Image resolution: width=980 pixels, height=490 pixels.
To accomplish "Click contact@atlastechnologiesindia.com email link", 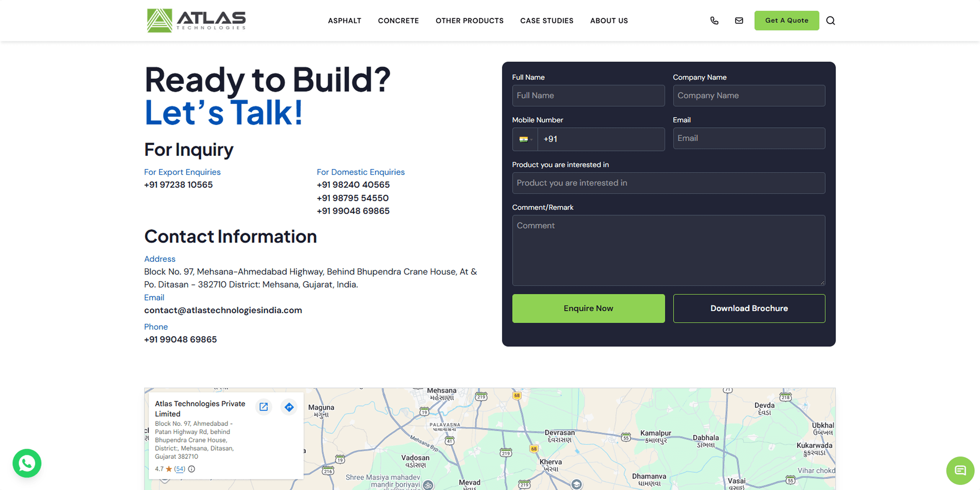I will 223,310.
